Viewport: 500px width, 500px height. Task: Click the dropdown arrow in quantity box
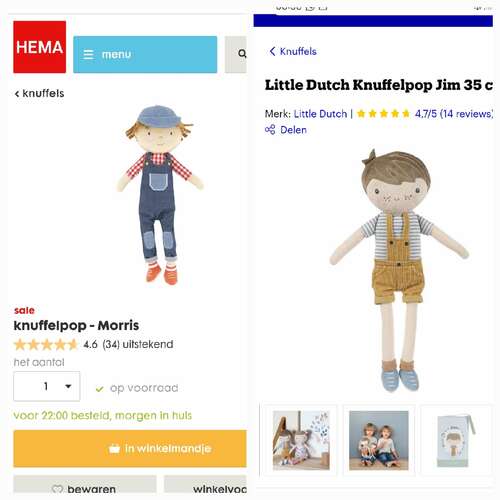point(68,386)
